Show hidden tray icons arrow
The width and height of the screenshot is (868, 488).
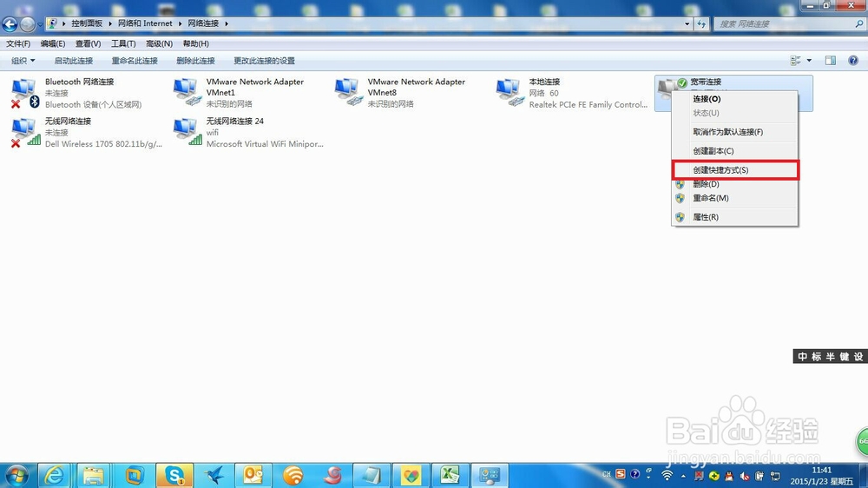click(x=683, y=475)
